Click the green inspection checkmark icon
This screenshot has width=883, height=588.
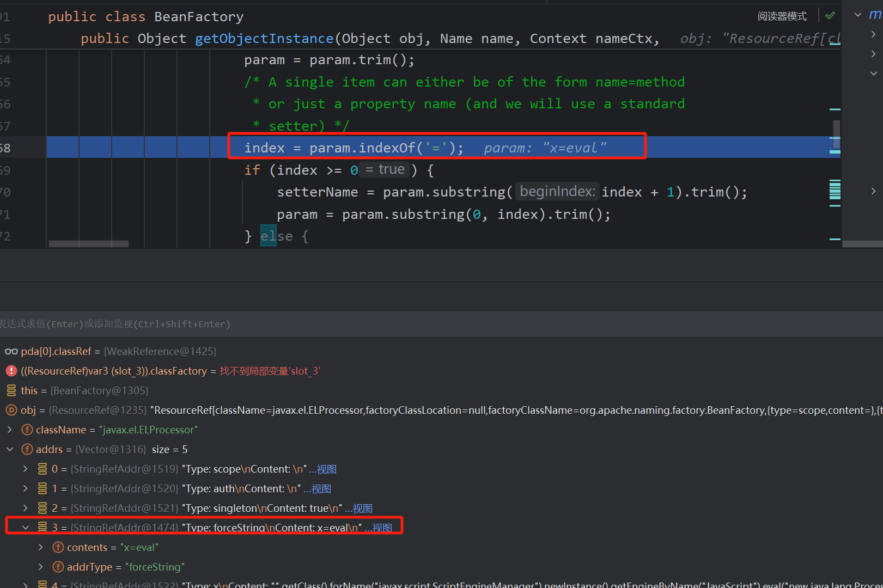pyautogui.click(x=830, y=16)
